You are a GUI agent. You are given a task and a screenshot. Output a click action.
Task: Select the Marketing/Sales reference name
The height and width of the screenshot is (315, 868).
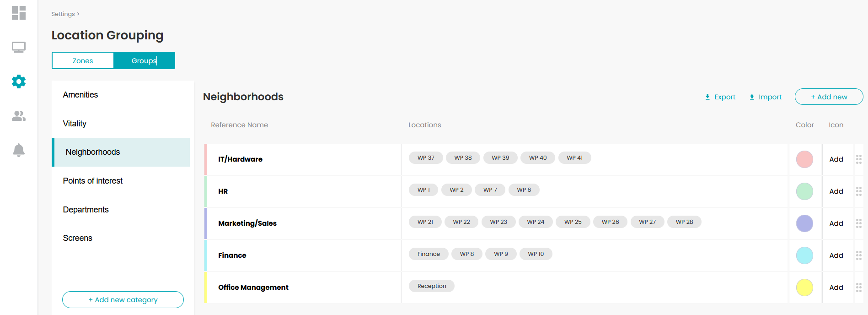[x=247, y=223]
